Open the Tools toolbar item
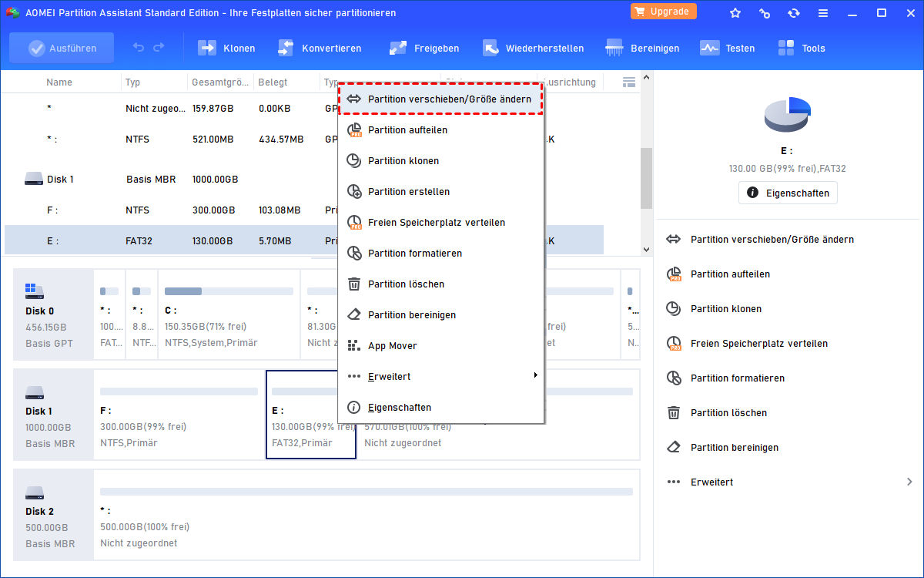Screen dimensions: 924x578 tap(802, 48)
